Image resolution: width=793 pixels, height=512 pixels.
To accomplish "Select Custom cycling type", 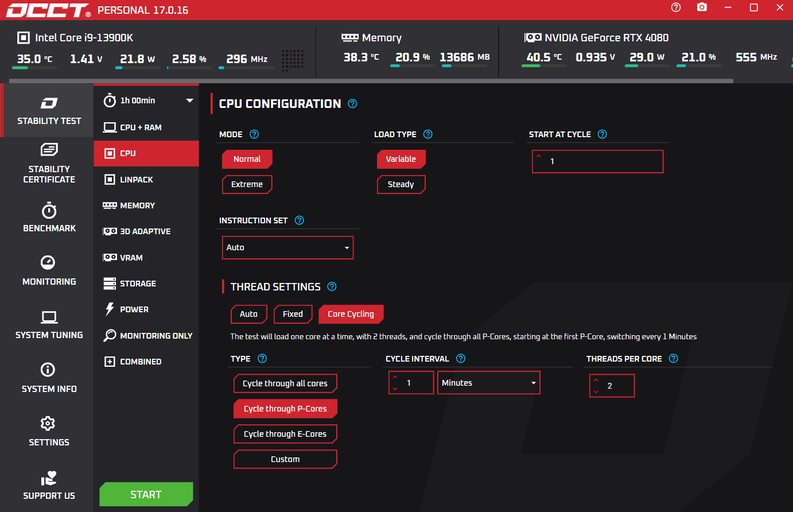I will click(285, 459).
